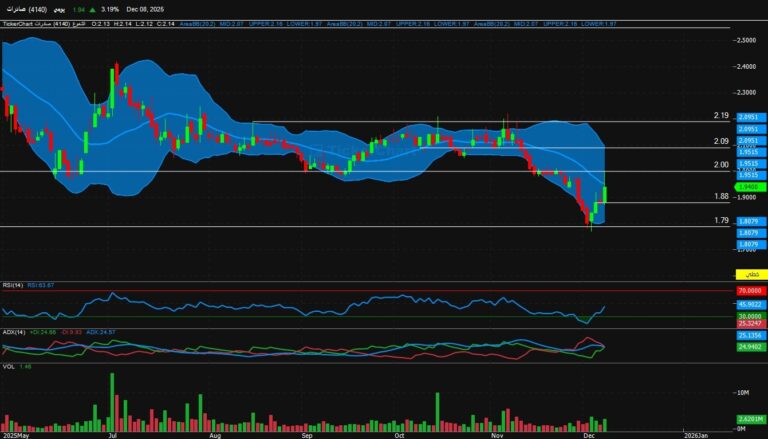The image size is (768, 439).
Task: Click the green 24.9402 ADX value tag
Action: pyautogui.click(x=749, y=346)
